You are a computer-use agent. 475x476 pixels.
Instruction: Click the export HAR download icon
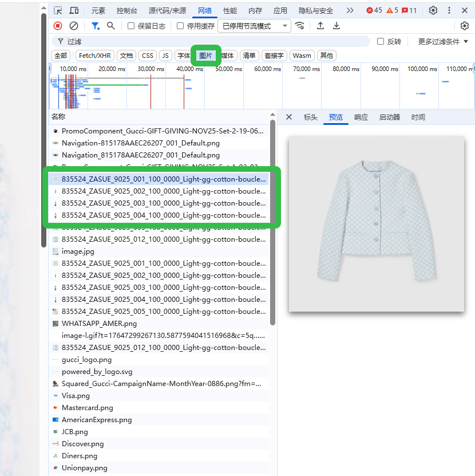point(337,26)
